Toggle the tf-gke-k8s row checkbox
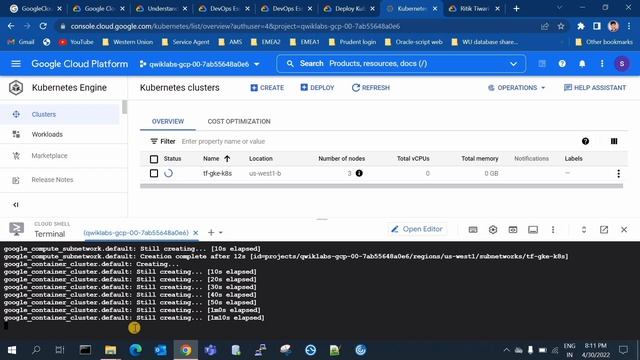This screenshot has height=360, width=640. [154, 173]
